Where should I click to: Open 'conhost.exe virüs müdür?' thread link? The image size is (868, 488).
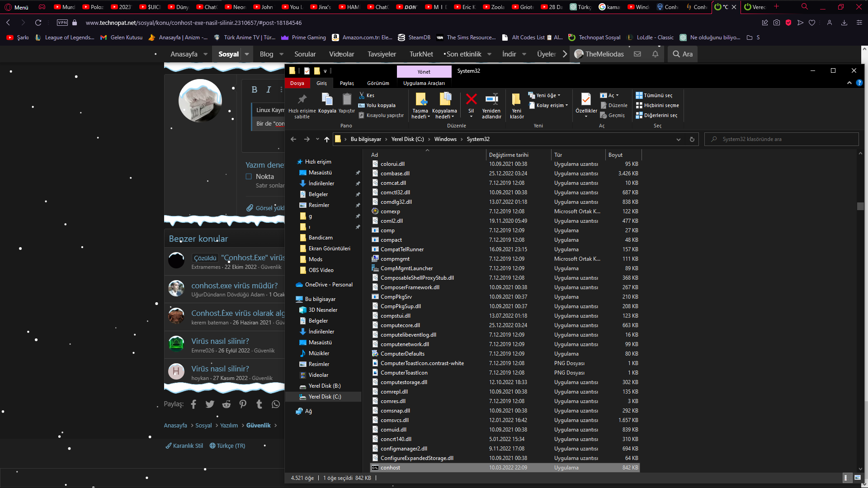coord(234,286)
